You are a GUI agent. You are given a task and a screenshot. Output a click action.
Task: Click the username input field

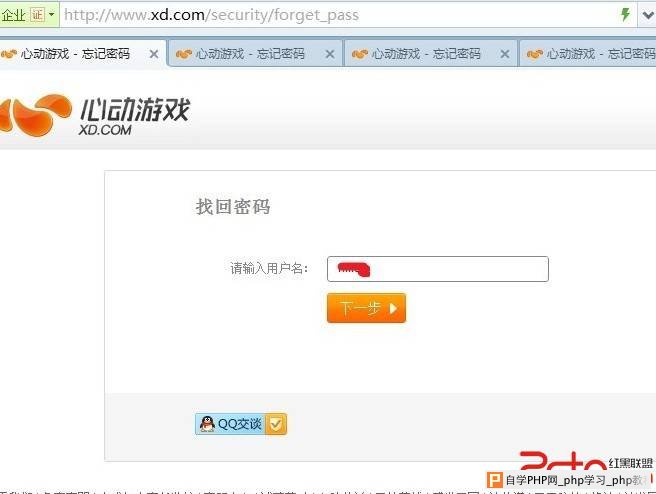(x=438, y=269)
